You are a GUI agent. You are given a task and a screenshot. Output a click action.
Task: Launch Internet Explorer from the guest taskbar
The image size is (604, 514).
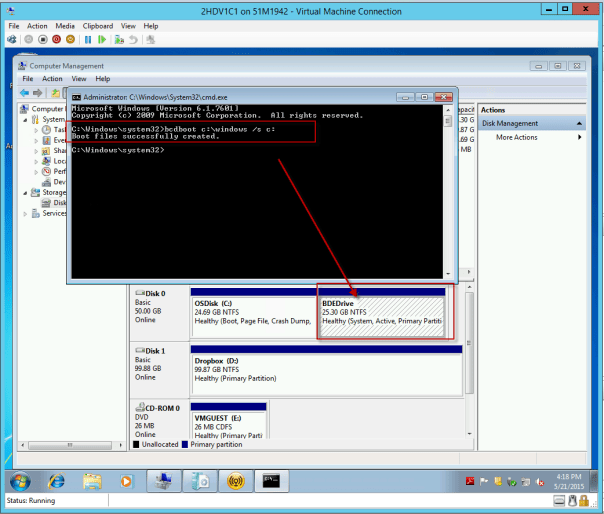point(56,481)
